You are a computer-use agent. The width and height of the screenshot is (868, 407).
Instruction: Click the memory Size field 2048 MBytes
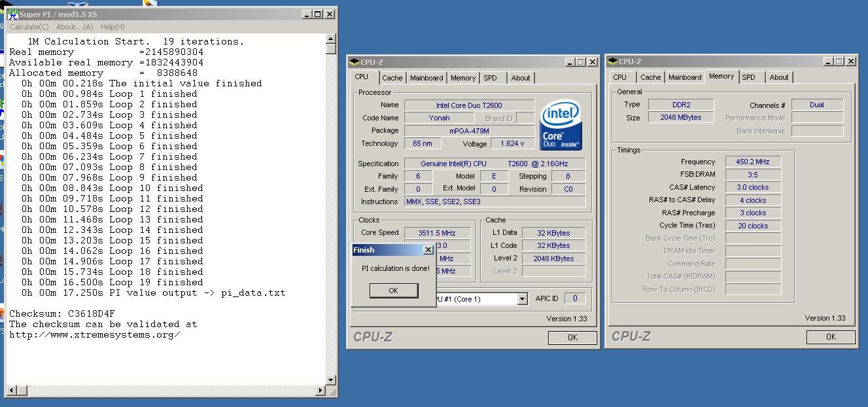tap(681, 118)
